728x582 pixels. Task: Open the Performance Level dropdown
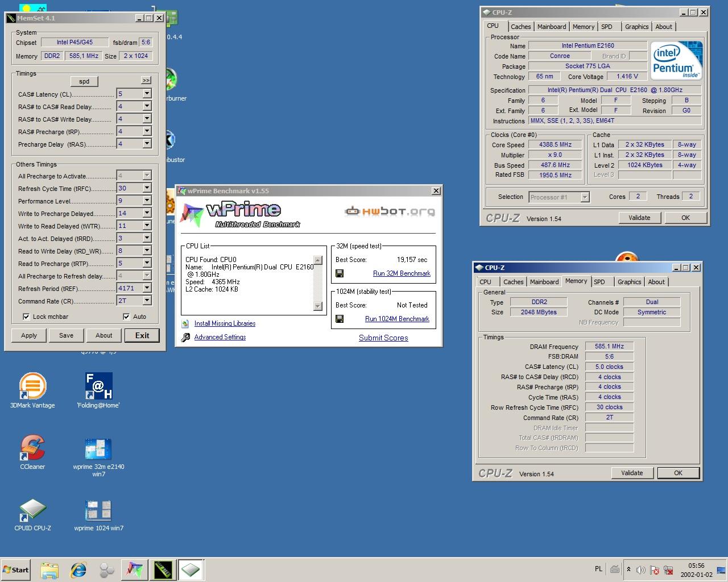(147, 201)
